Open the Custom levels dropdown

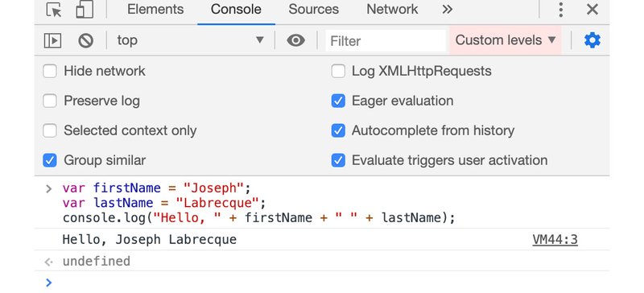(x=506, y=40)
